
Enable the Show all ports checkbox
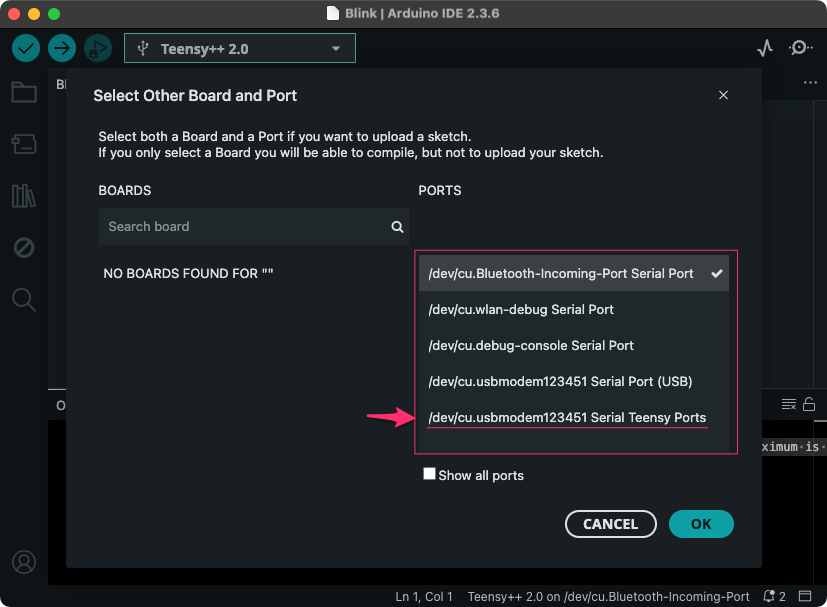click(x=429, y=475)
